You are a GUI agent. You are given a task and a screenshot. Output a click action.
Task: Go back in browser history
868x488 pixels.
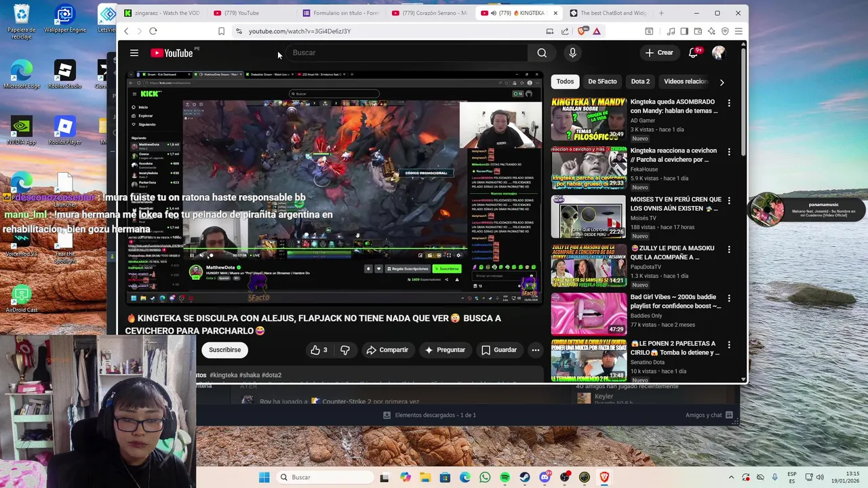[x=126, y=31]
